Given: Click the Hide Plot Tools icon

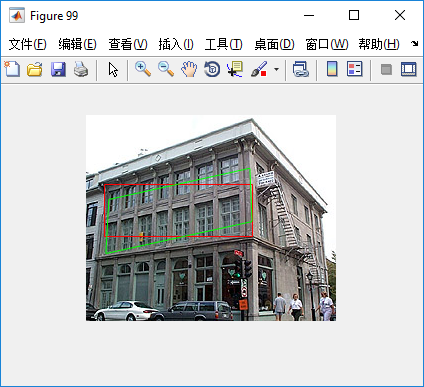Looking at the screenshot, I should click(386, 69).
